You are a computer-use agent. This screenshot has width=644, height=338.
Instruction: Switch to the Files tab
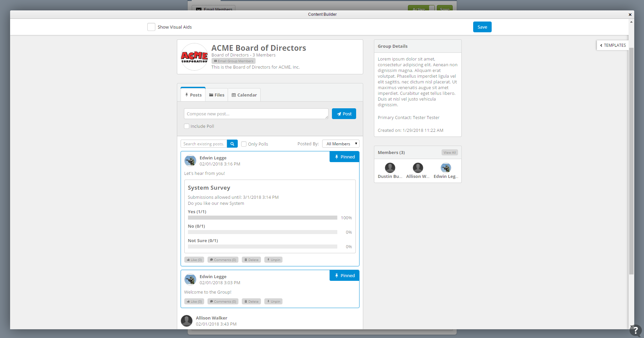217,95
